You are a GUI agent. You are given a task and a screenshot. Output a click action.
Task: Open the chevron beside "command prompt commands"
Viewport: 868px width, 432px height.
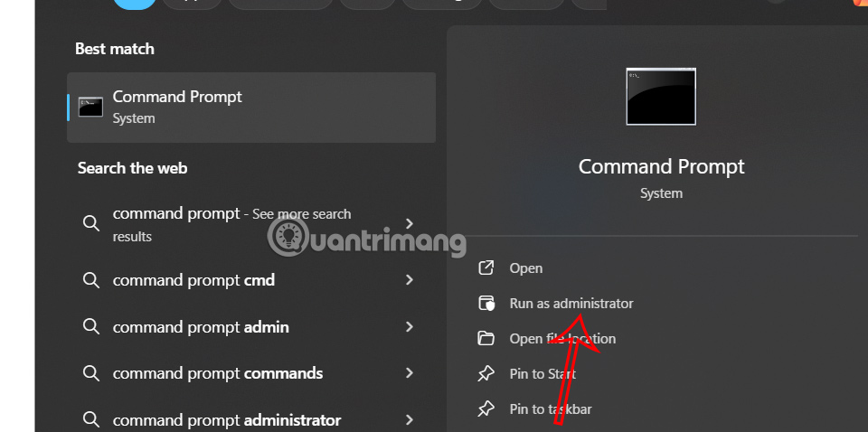click(x=410, y=373)
